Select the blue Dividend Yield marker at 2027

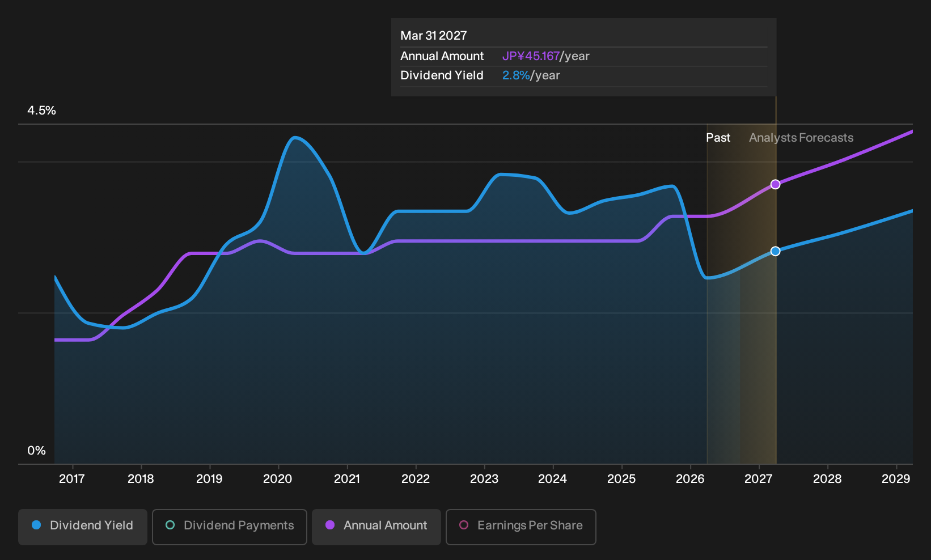tap(775, 251)
